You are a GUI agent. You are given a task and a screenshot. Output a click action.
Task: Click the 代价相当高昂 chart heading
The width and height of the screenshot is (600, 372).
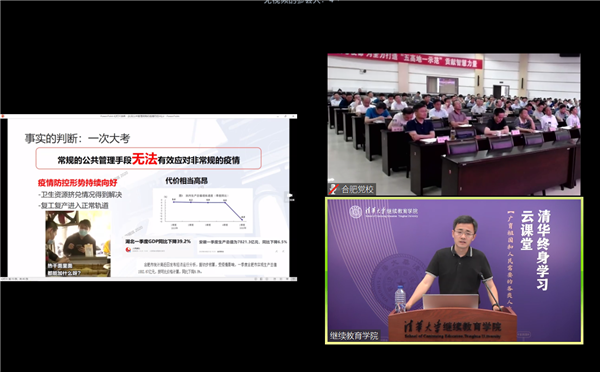(186, 181)
